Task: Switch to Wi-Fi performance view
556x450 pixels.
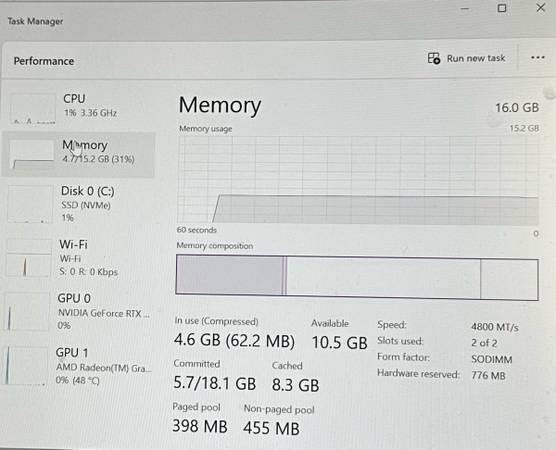Action: (79, 258)
